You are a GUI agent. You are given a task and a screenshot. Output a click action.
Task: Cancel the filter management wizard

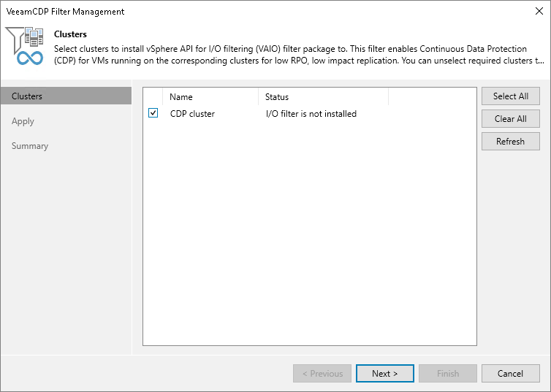click(511, 374)
